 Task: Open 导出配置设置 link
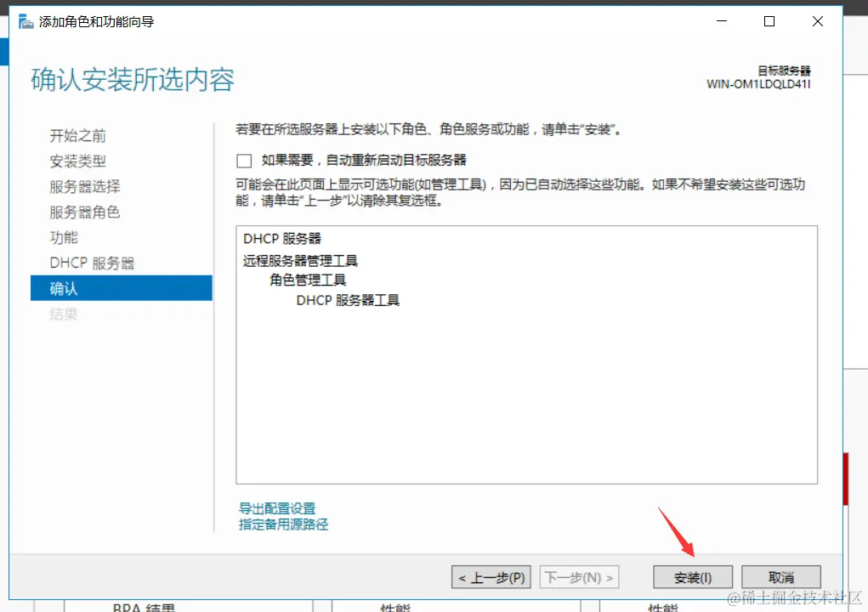pyautogui.click(x=277, y=508)
